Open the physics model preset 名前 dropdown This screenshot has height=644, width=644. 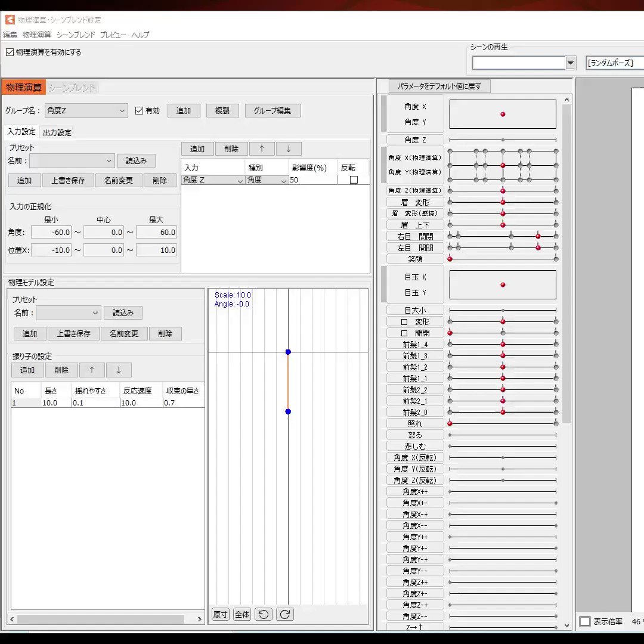pos(69,312)
